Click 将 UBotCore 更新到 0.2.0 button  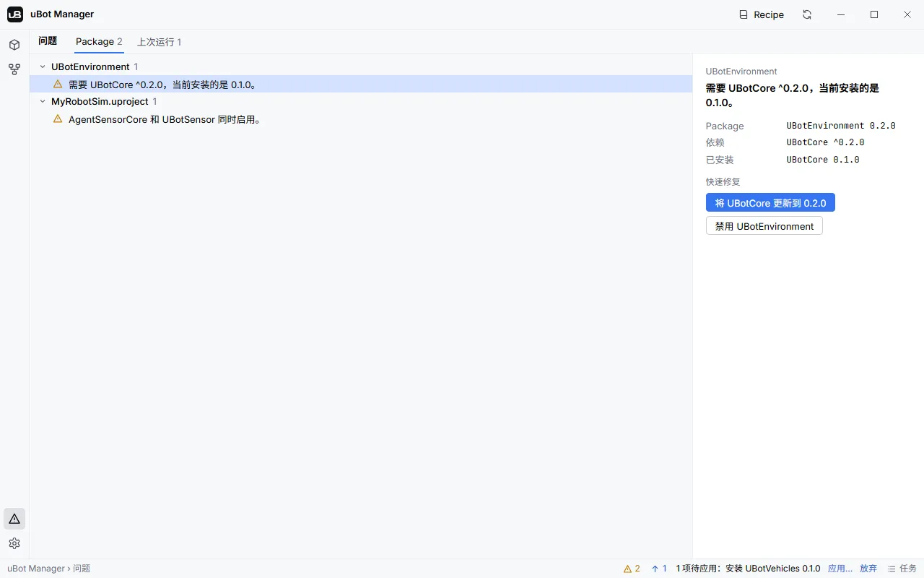770,203
